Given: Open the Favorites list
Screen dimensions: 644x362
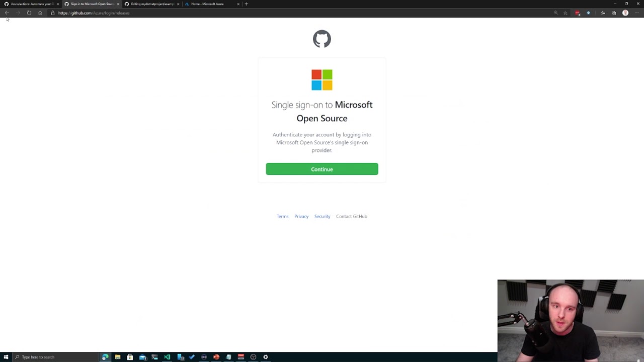Looking at the screenshot, I should point(603,13).
